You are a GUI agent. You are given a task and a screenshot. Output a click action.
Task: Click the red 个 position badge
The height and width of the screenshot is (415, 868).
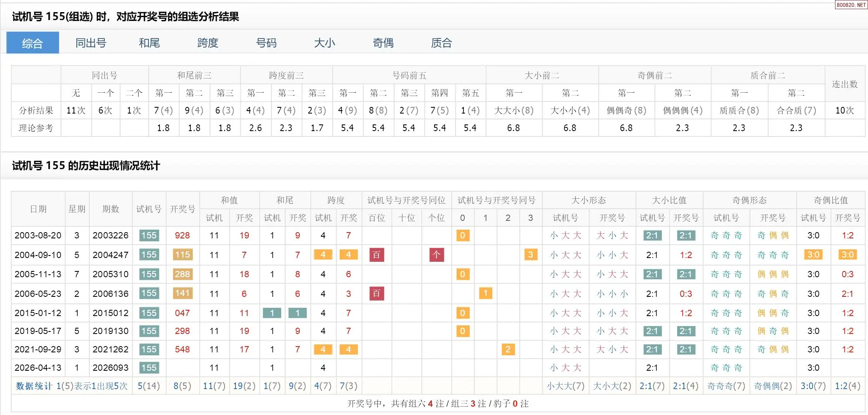436,255
